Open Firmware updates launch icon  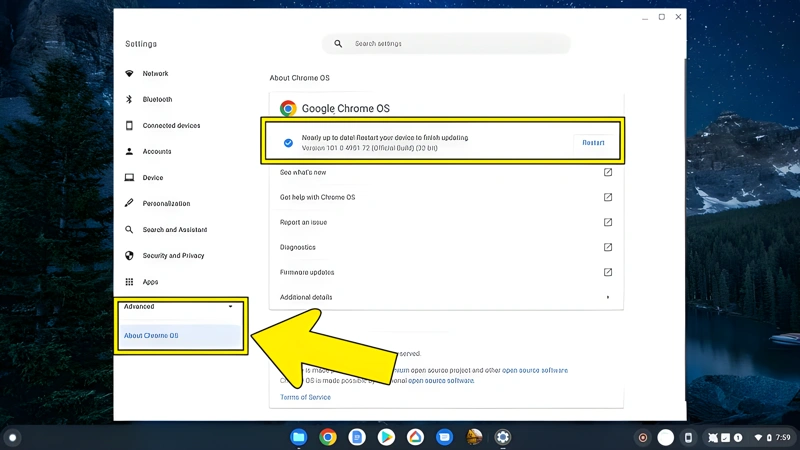click(608, 272)
